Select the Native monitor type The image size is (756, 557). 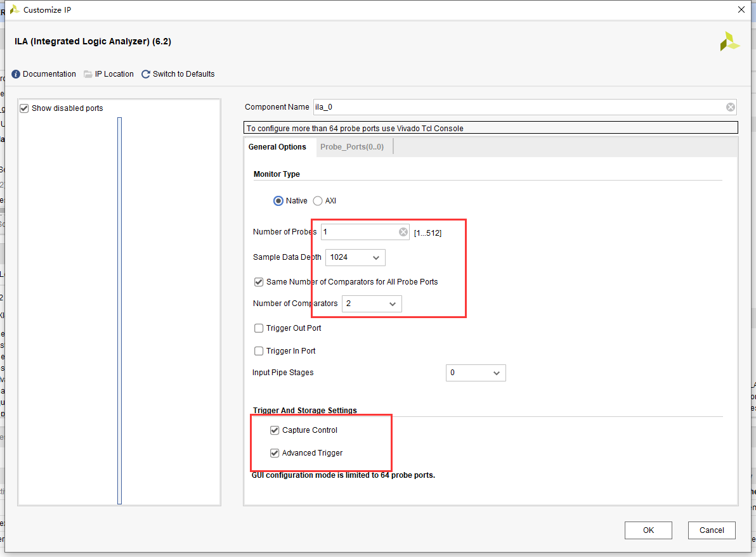coord(278,201)
